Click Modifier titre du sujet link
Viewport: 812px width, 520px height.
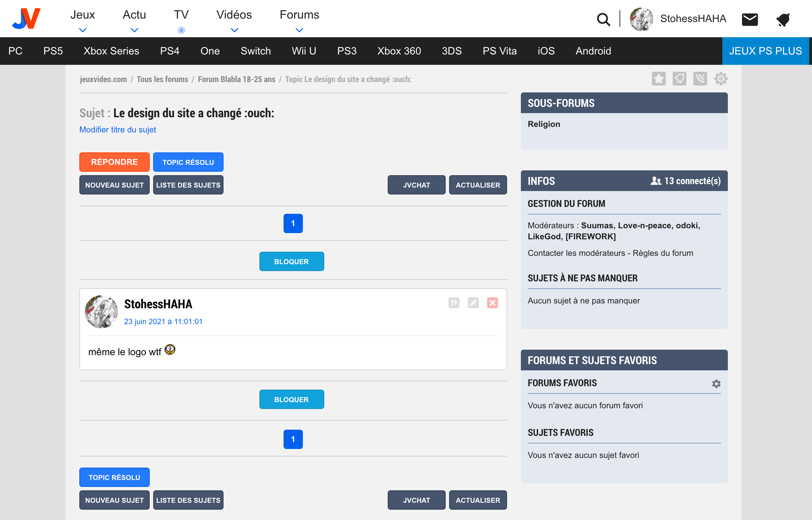click(118, 130)
